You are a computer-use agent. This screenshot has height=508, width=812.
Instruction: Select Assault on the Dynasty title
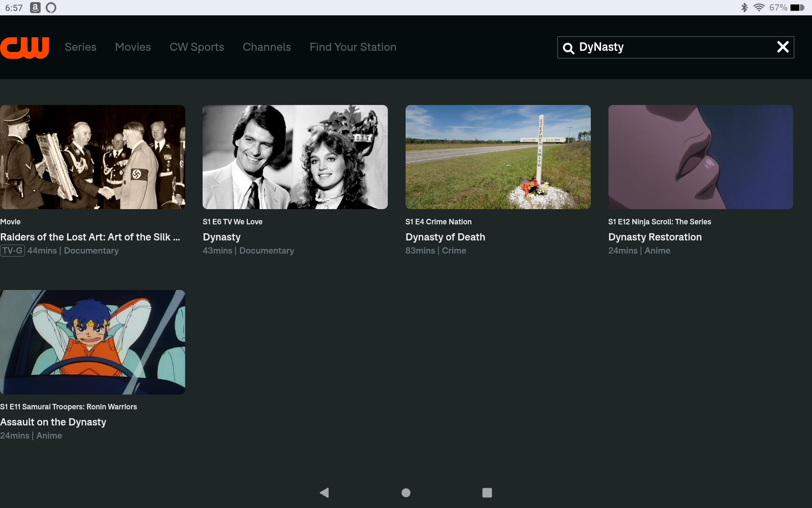(x=53, y=422)
